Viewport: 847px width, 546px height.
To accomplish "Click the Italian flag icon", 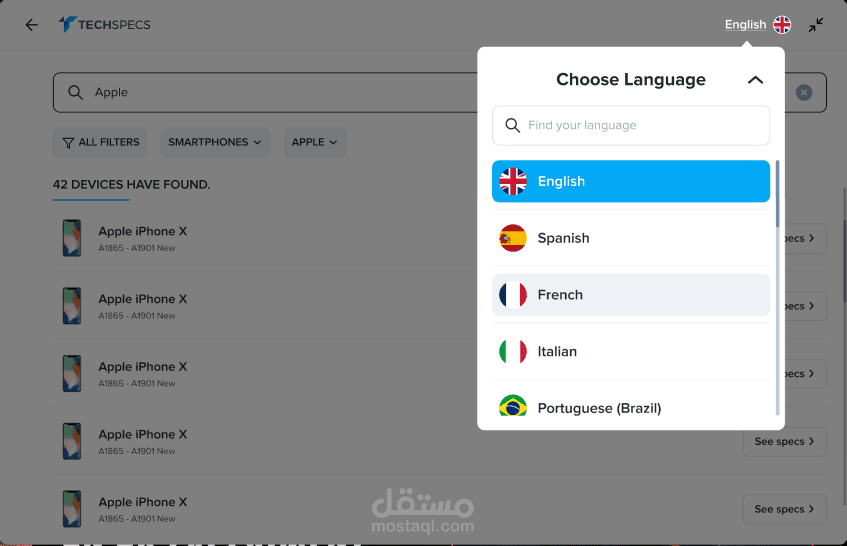I will [x=513, y=352].
